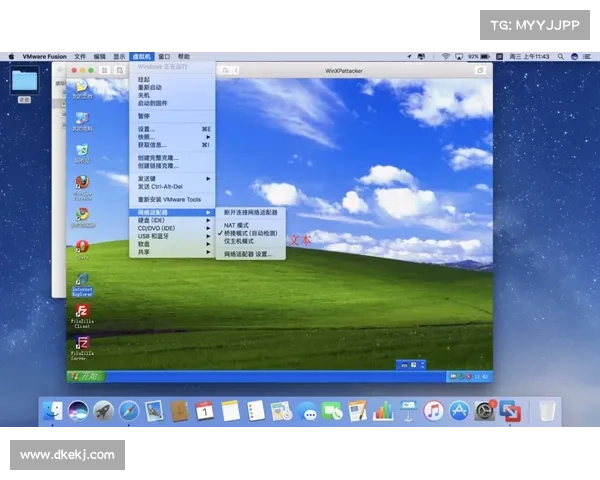This screenshot has width=600, height=480.
Task: Open 网络适配器 设置... submenu entry
Action: (x=250, y=254)
